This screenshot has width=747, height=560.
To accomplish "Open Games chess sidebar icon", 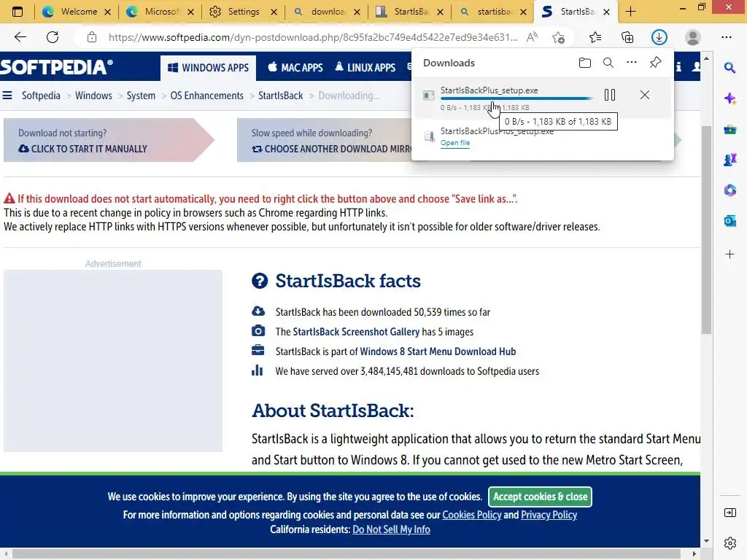I will coord(729,160).
